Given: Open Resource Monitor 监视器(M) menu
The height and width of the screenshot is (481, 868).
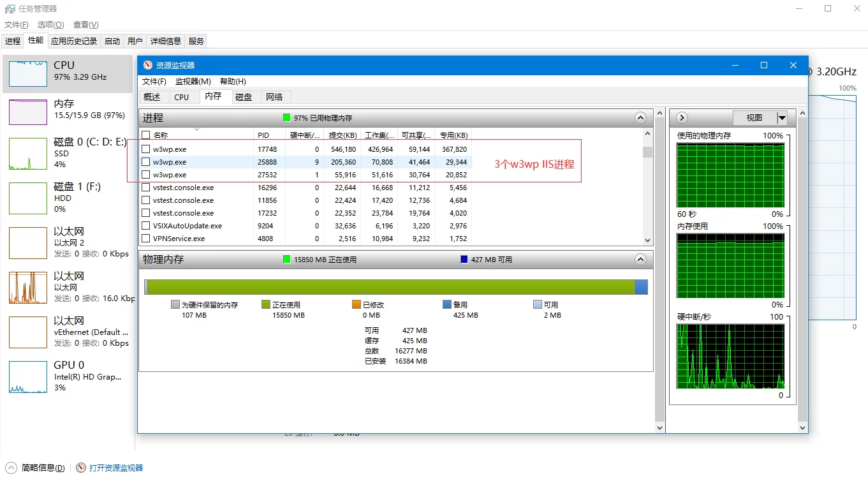Looking at the screenshot, I should click(x=193, y=82).
